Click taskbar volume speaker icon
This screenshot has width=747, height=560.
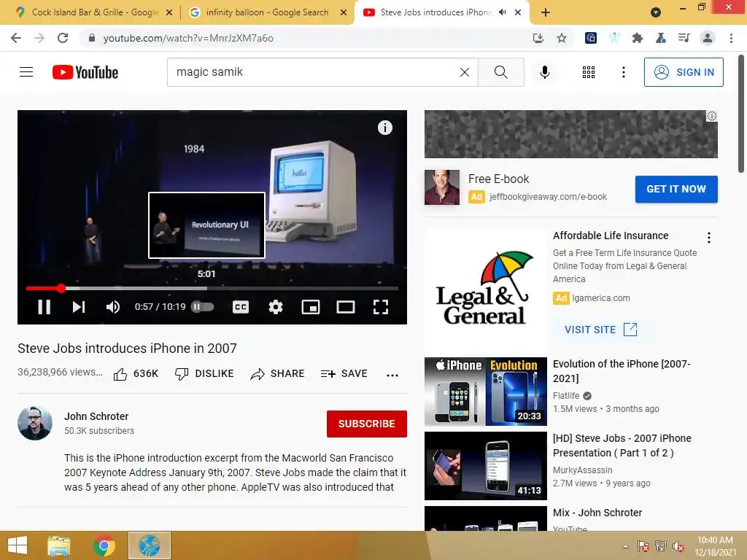pyautogui.click(x=678, y=546)
